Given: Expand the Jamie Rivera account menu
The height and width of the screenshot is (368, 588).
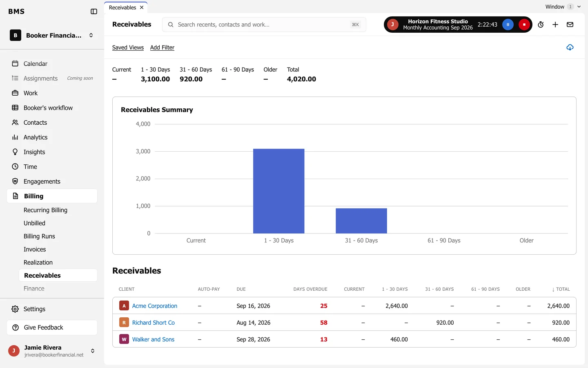Looking at the screenshot, I should [52, 351].
